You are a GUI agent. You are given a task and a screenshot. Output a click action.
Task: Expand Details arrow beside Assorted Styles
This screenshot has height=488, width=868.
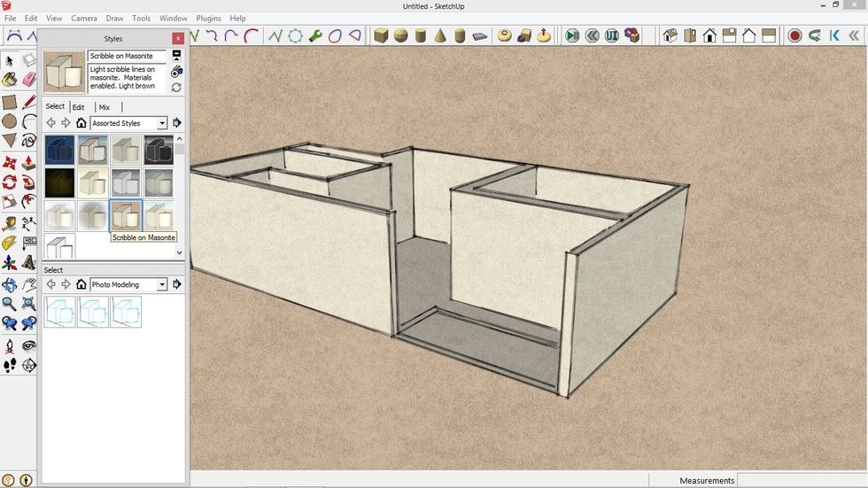click(177, 123)
